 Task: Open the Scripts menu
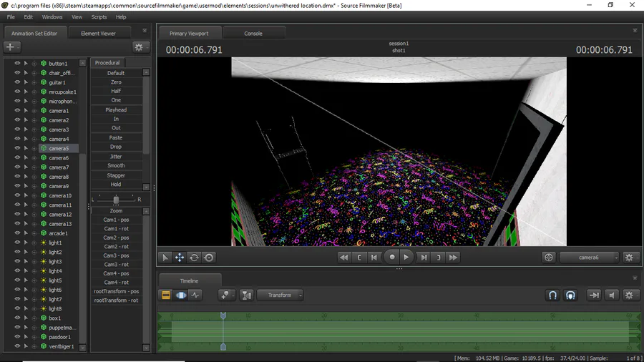(x=99, y=16)
